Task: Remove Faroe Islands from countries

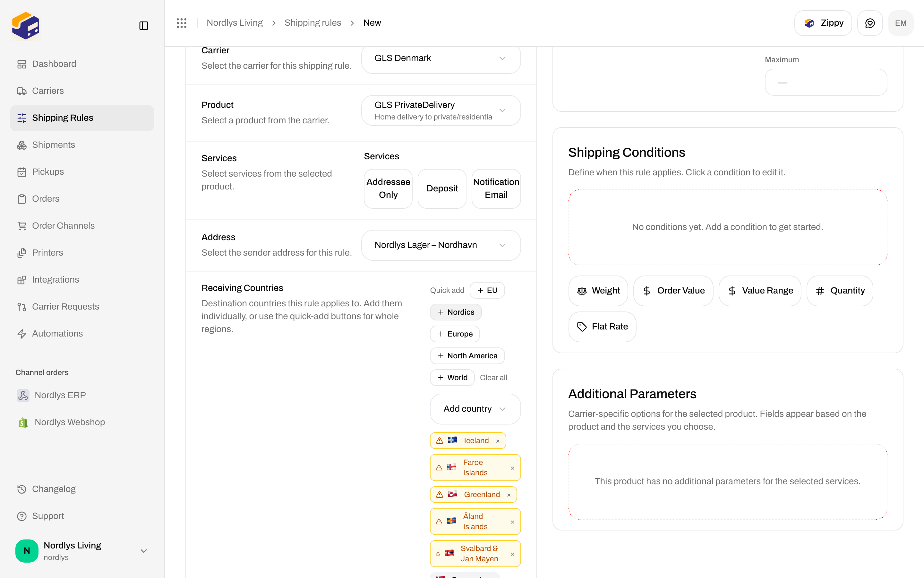Action: [512, 468]
